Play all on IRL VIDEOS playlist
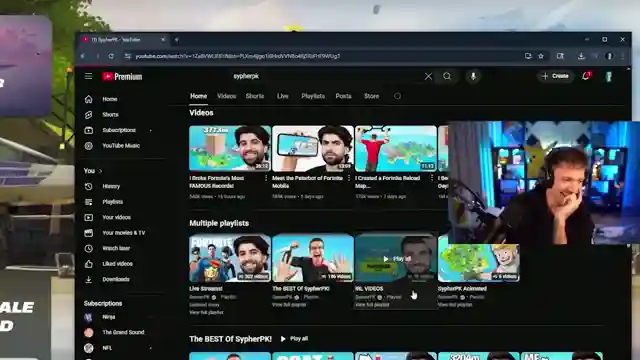 click(397, 259)
